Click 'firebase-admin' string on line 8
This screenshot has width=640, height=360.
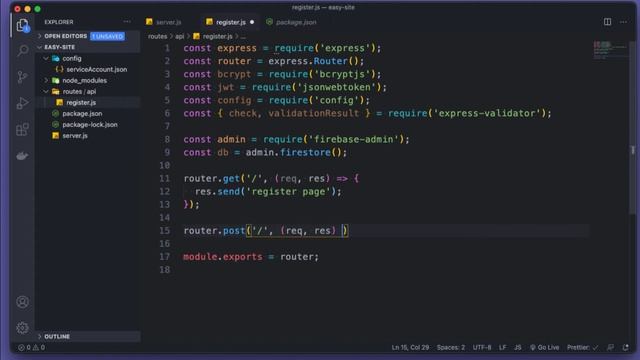point(353,139)
